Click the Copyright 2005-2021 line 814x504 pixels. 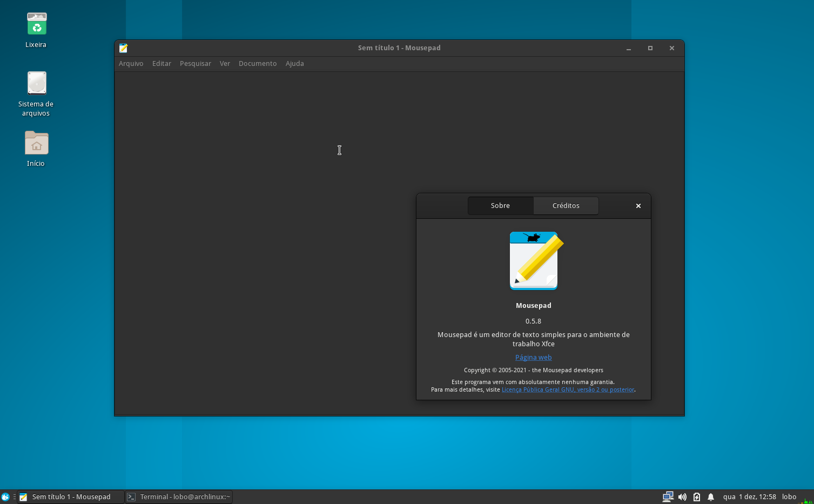coord(533,370)
